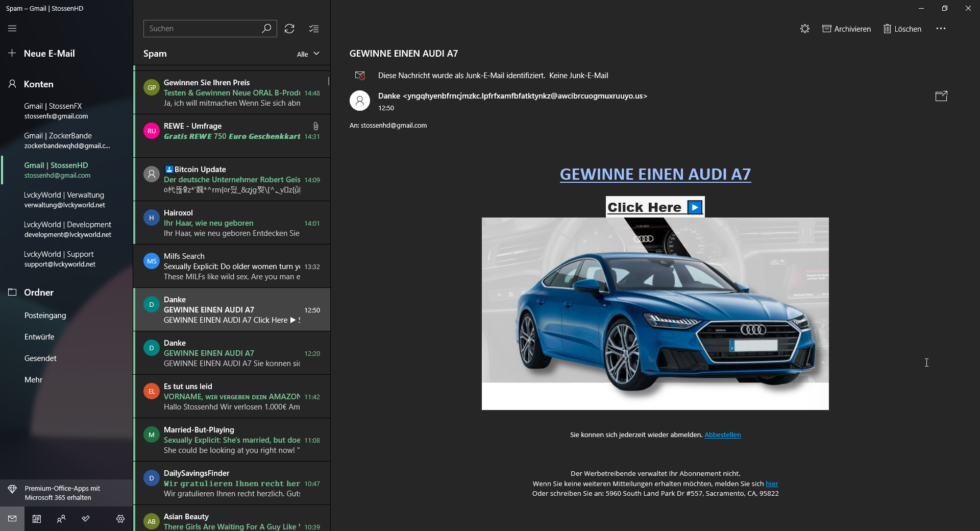Screen dimensions: 980x531
Task: Open mail Settings gear icon
Action: 120,519
